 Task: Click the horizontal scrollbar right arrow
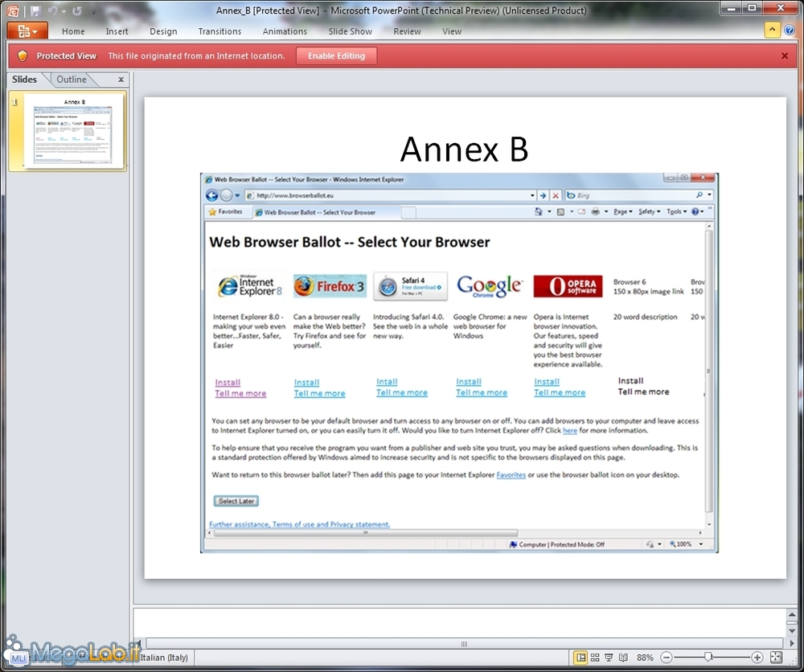click(x=792, y=643)
